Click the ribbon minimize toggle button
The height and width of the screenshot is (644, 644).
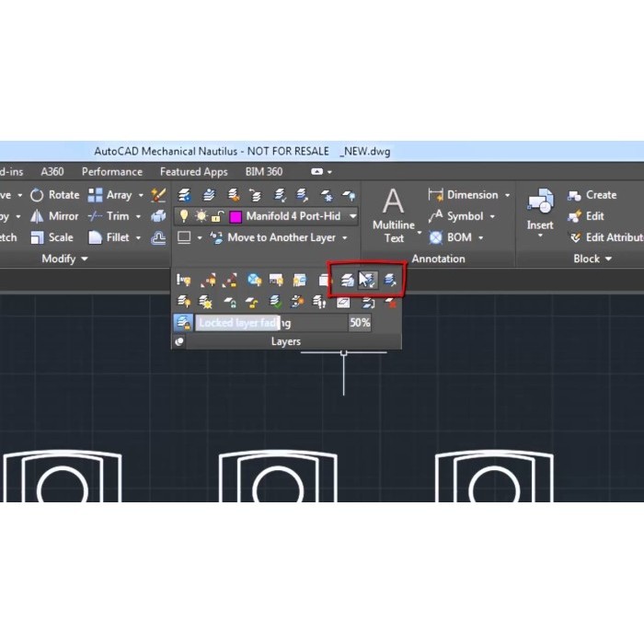coord(316,172)
